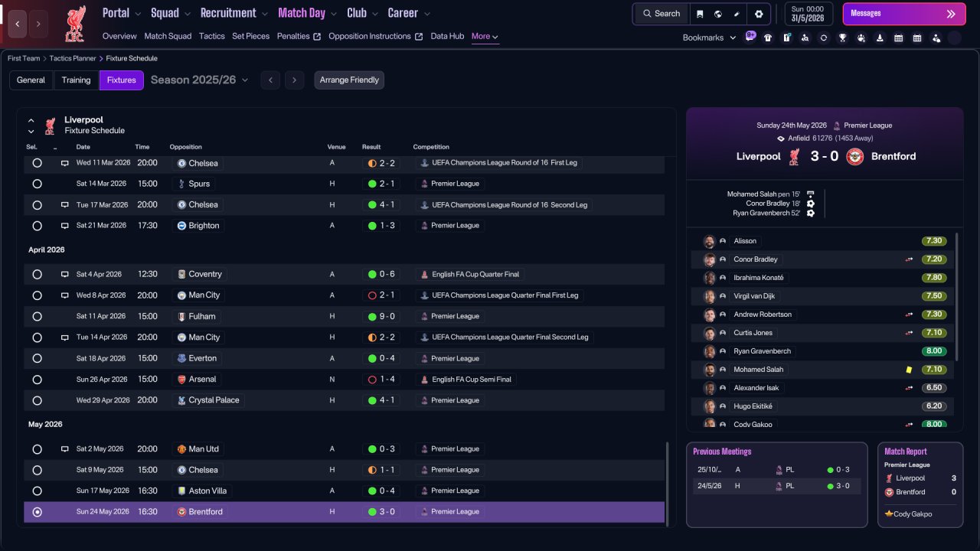Collapse the Liverpool fixture schedule up chevron
This screenshot has height=551, width=980.
tap(31, 120)
